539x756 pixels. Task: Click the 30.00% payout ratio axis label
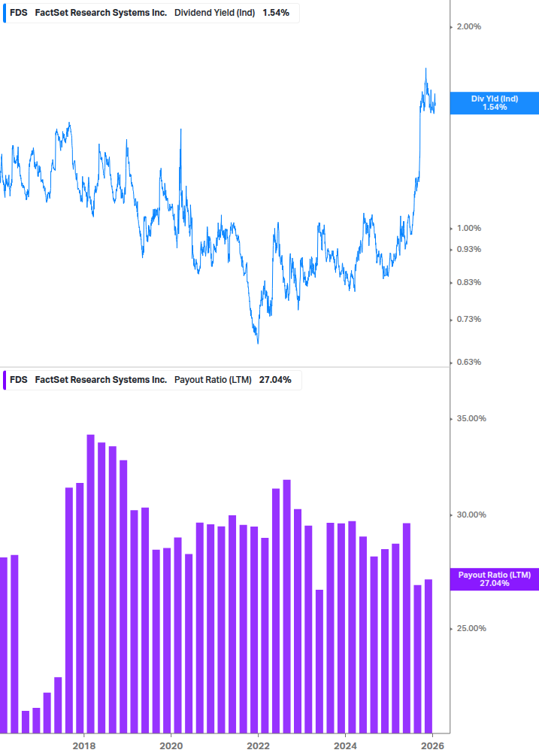click(x=471, y=515)
